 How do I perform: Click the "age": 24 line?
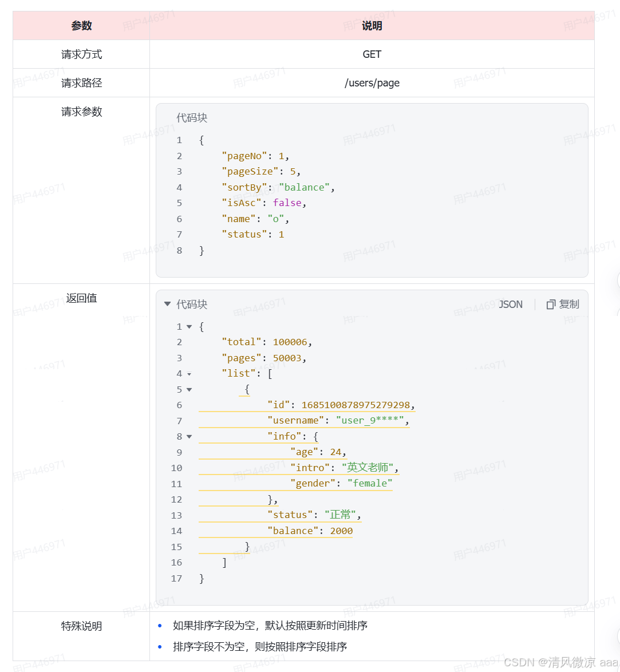click(x=318, y=452)
